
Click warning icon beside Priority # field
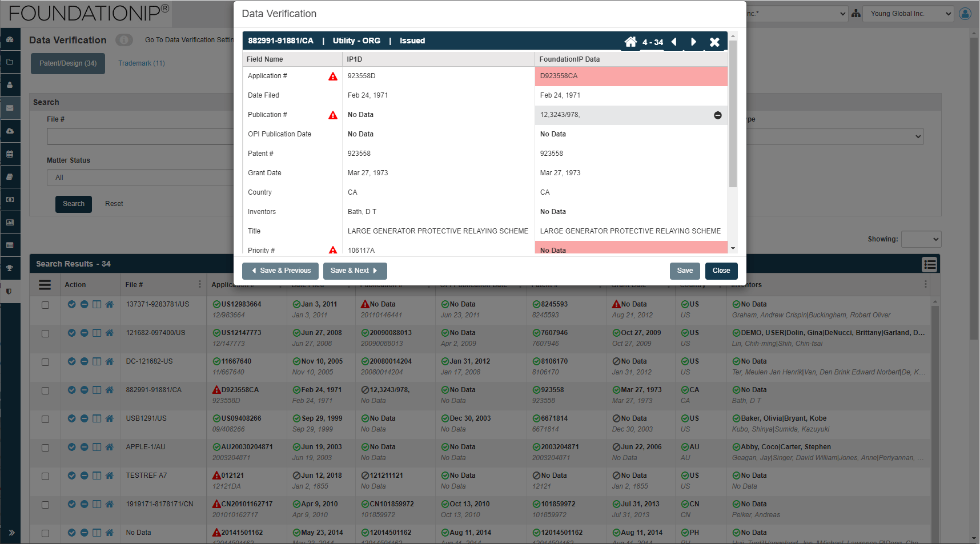tap(333, 250)
